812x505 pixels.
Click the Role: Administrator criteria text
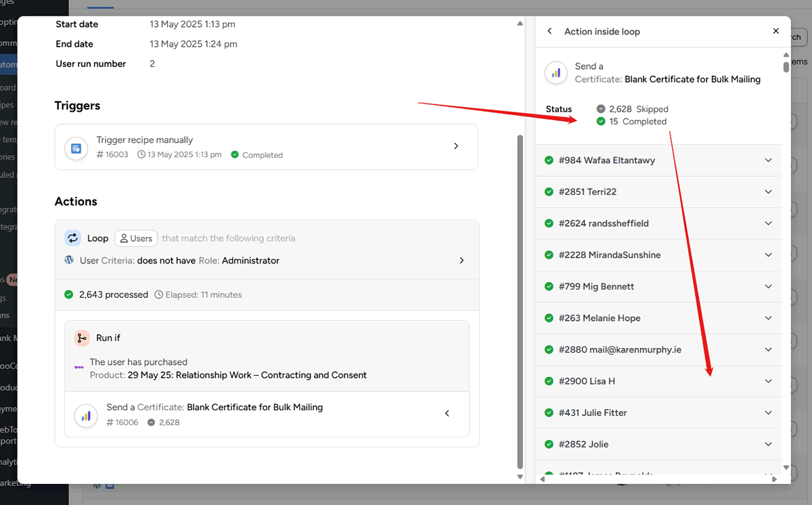[x=239, y=261]
